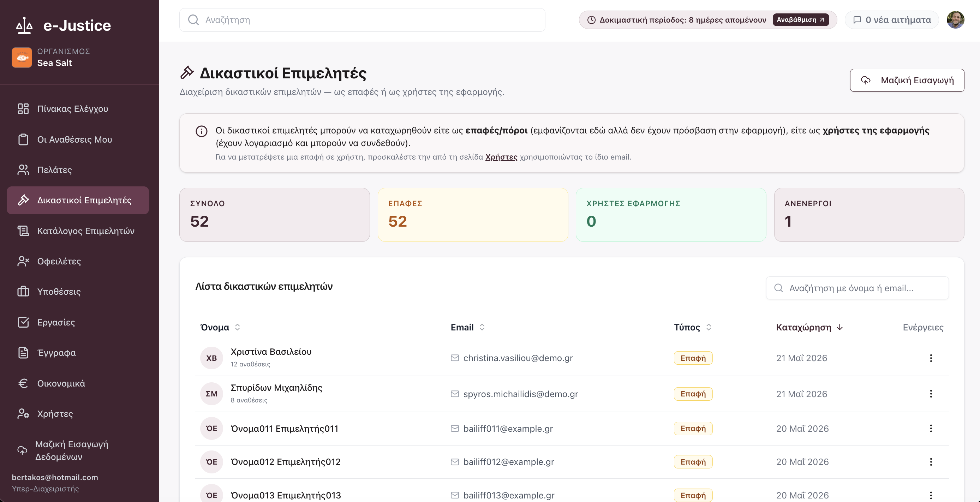This screenshot has width=980, height=502.
Task: Click the ΧΡΗΣΤΕΣ ΕΦΑΡΜΟΓΗΣ stat card
Action: point(671,215)
